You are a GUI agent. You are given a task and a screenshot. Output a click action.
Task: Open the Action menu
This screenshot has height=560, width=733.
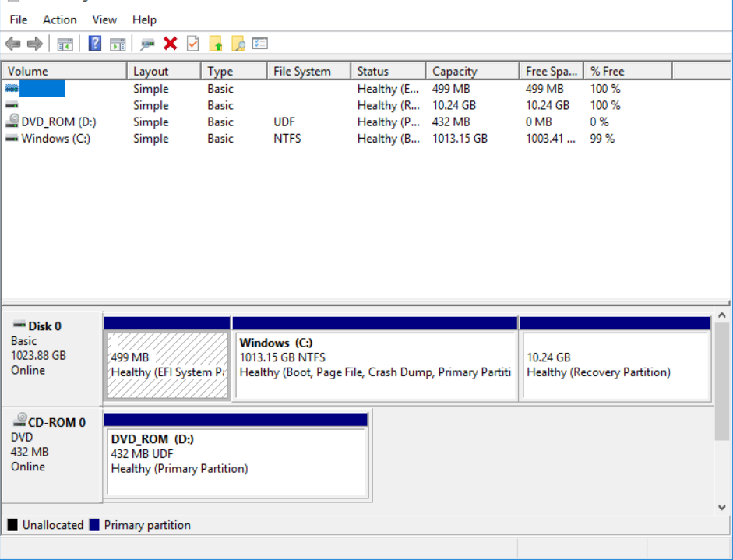click(x=60, y=19)
